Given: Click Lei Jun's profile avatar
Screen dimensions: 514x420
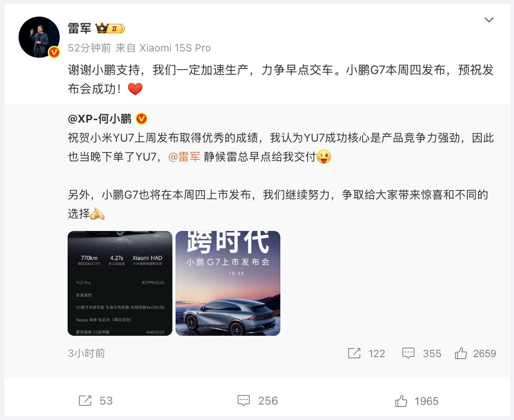Looking at the screenshot, I should tap(39, 37).
